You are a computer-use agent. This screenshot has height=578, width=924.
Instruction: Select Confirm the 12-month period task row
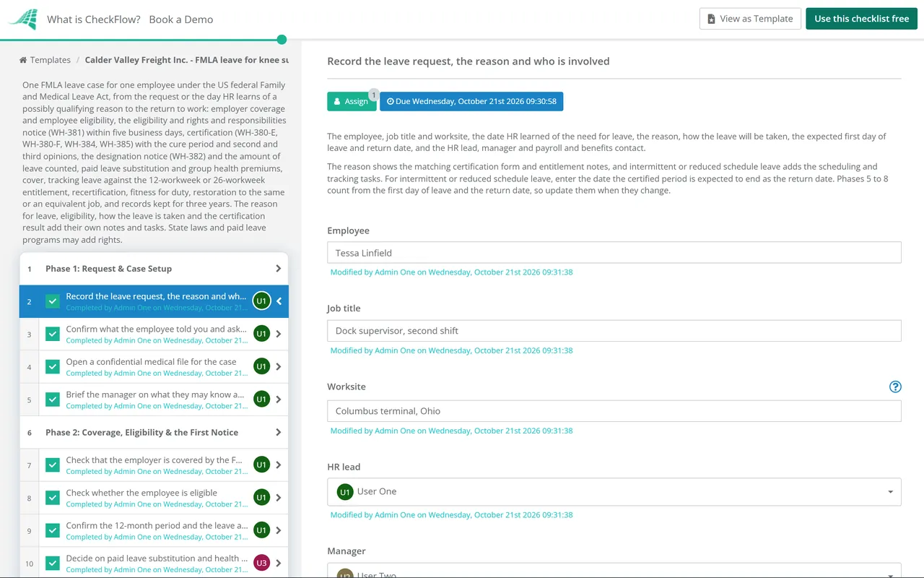[x=154, y=530]
